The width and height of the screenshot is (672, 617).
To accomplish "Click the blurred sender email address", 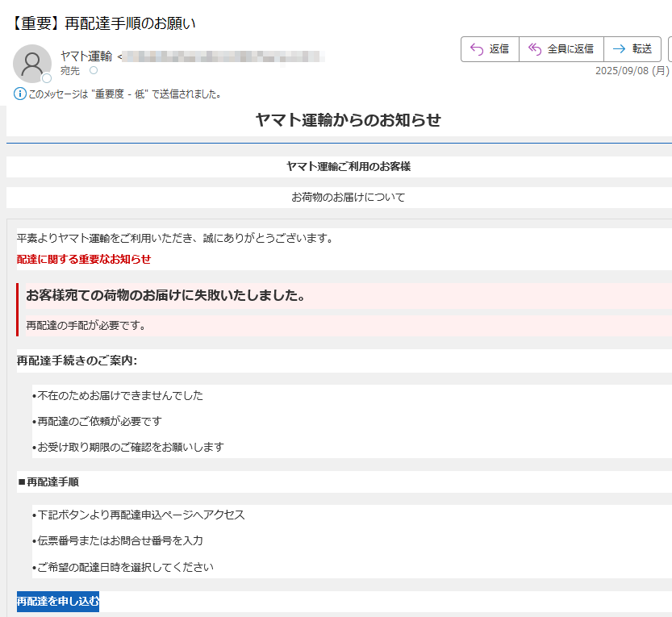I will tap(223, 56).
